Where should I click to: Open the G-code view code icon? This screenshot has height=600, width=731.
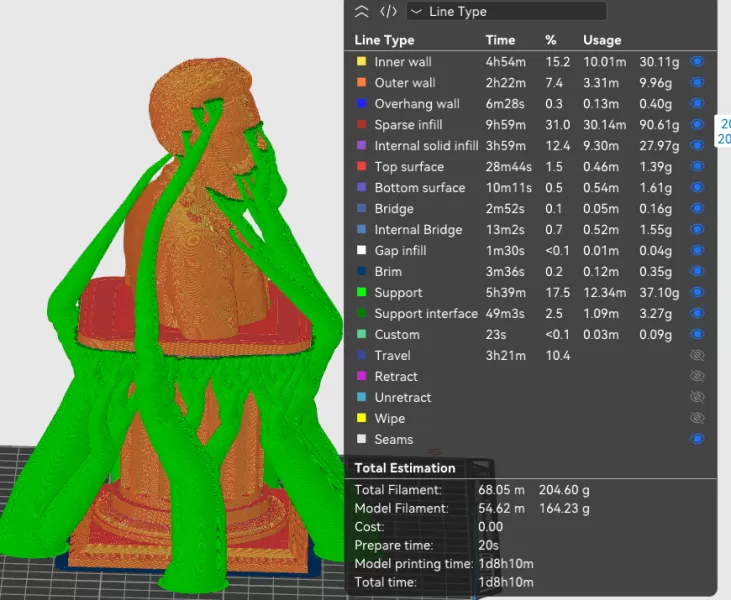tap(388, 11)
